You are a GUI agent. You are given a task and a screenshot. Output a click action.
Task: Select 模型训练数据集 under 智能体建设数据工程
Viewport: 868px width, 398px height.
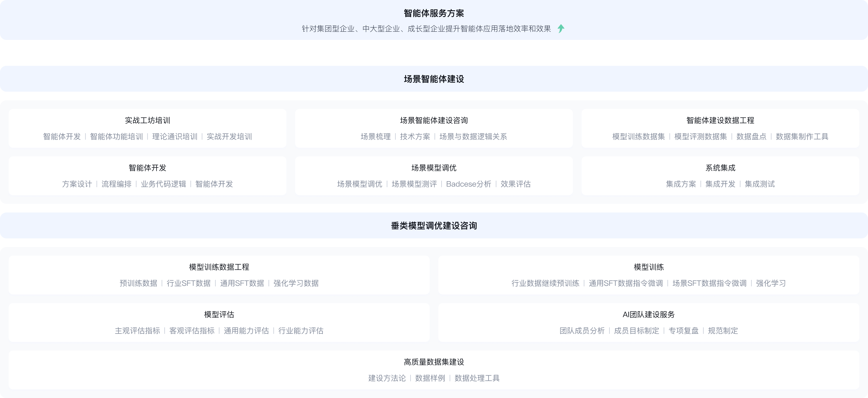coord(639,137)
